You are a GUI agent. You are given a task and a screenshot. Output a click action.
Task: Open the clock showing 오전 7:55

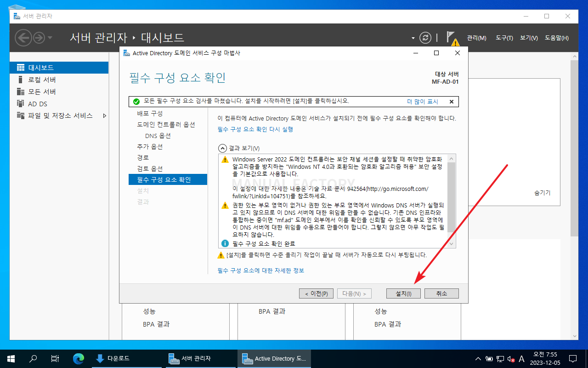[545, 358]
